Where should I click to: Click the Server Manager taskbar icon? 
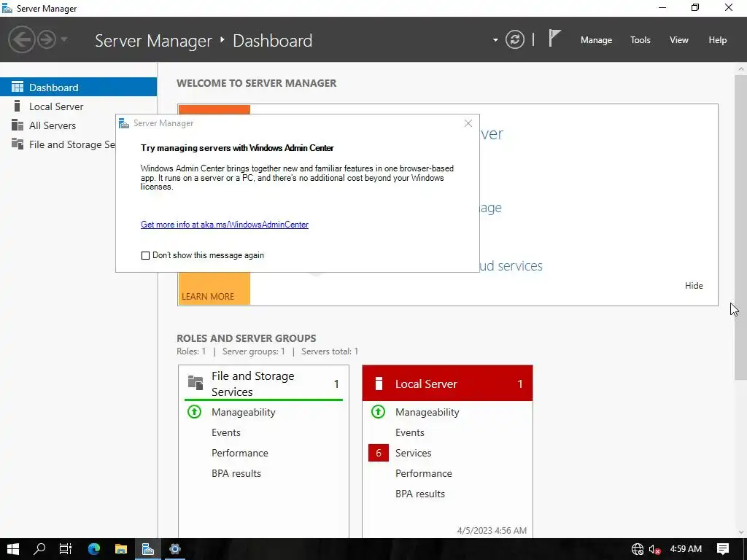click(x=148, y=549)
